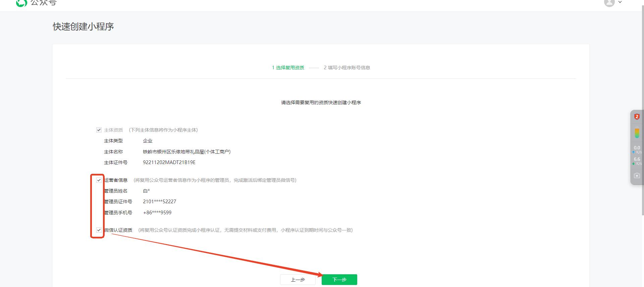Click the 主体类型 value 企业
The height and width of the screenshot is (287, 644).
148,141
